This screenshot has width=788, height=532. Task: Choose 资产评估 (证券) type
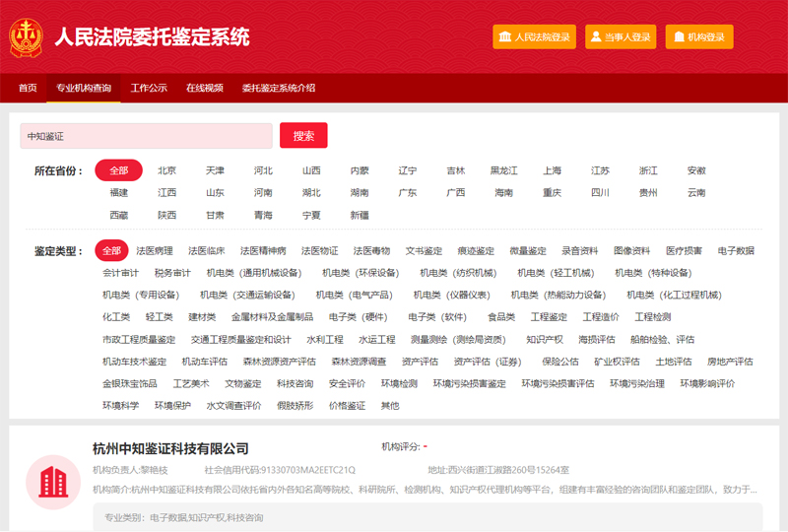(488, 362)
